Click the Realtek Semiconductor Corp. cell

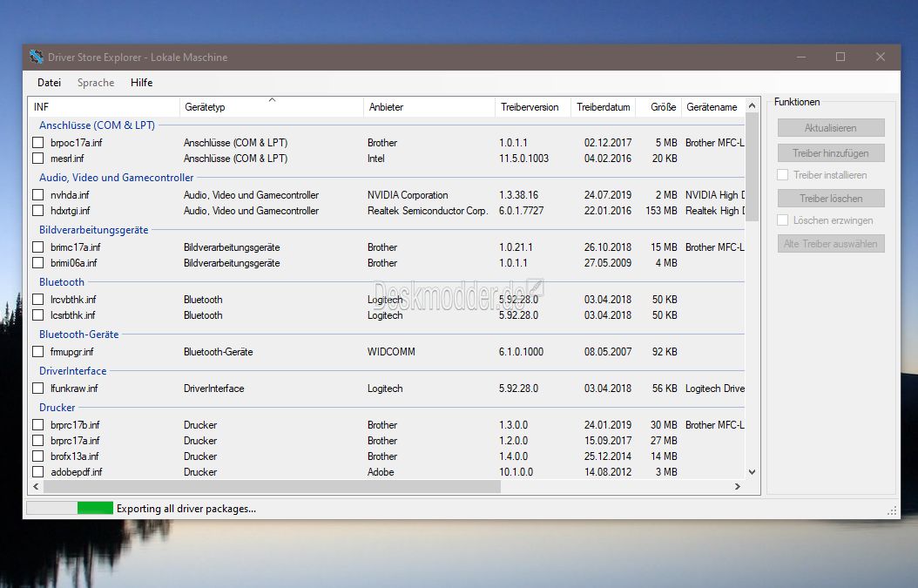[428, 210]
